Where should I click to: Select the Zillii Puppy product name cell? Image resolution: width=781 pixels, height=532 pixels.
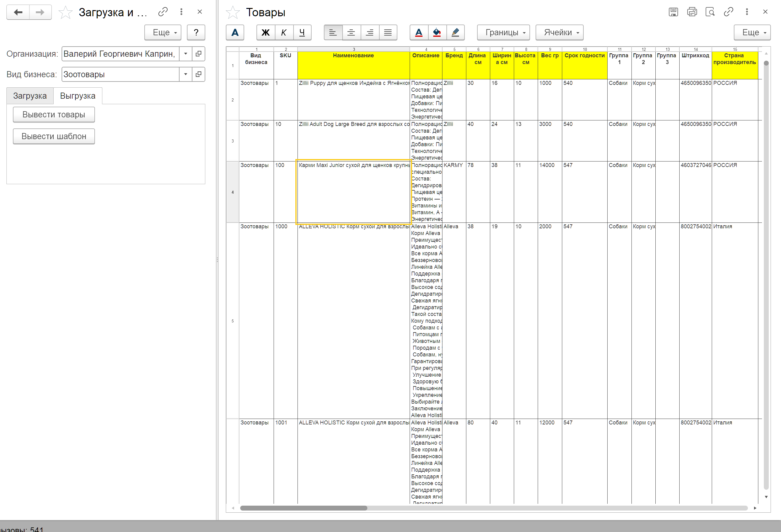coord(354,100)
